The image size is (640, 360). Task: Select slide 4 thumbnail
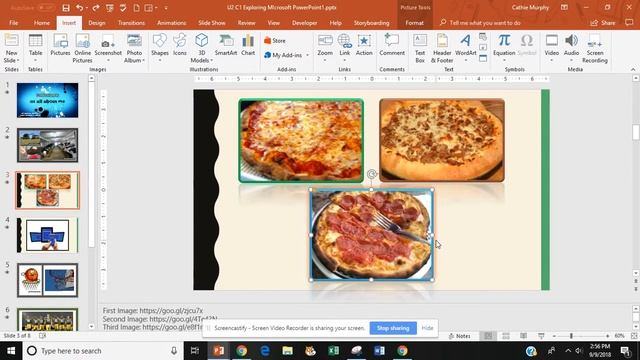point(48,235)
